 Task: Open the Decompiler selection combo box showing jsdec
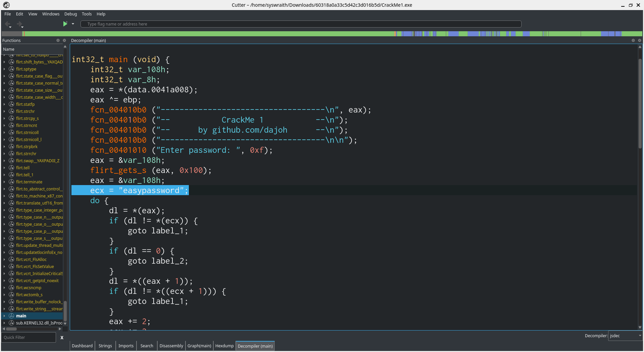click(x=625, y=336)
